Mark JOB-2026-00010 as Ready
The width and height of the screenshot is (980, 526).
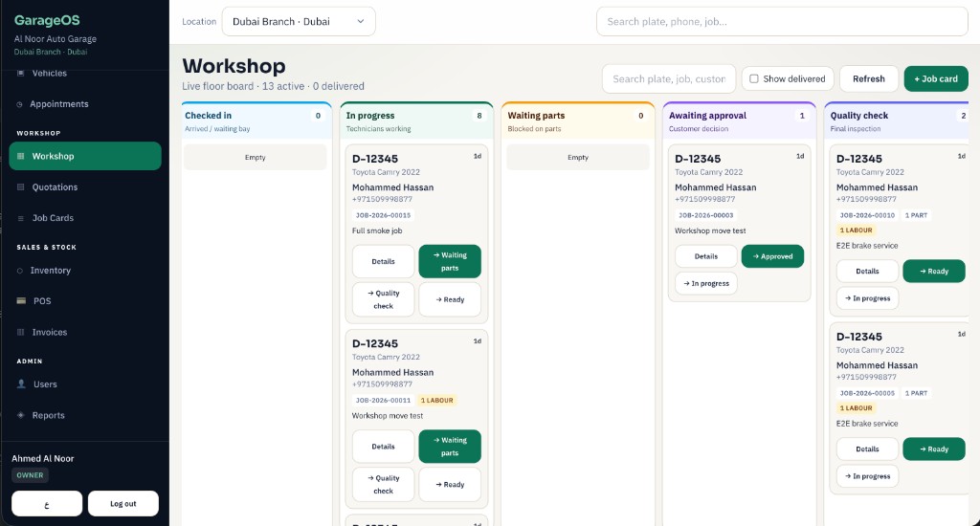click(x=934, y=271)
